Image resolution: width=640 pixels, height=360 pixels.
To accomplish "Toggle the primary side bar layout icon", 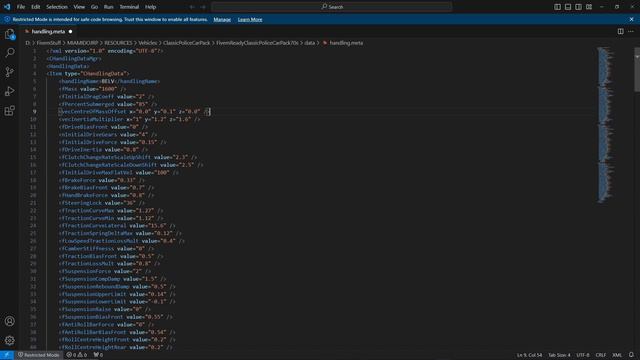I will coord(558,7).
